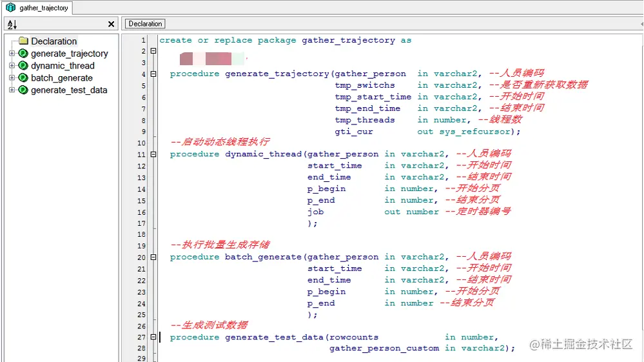The width and height of the screenshot is (644, 362).
Task: Click 'create or replace package' on line 1
Action: (228, 40)
